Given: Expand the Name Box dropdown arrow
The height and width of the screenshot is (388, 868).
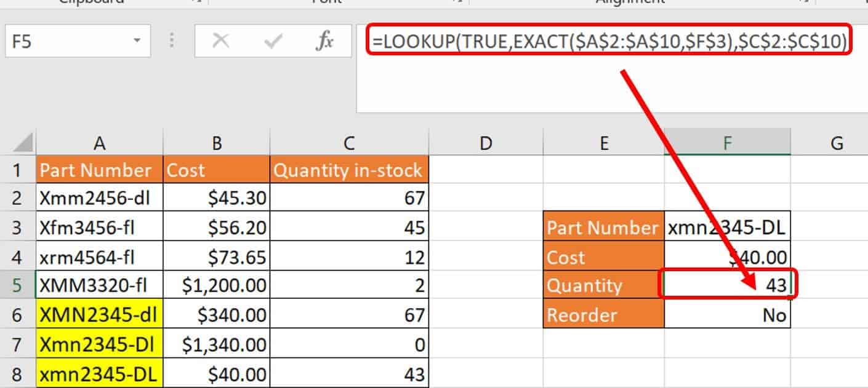Looking at the screenshot, I should 137,41.
